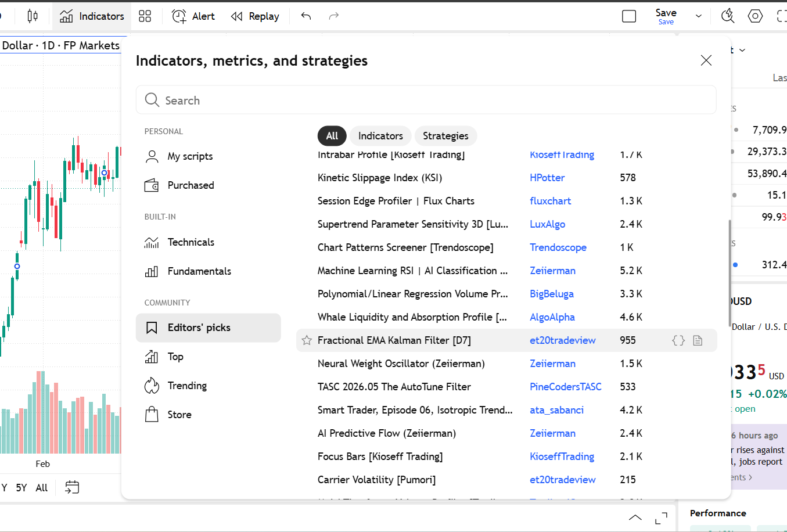This screenshot has width=787, height=532.
Task: Save the chart layout
Action: tap(666, 16)
